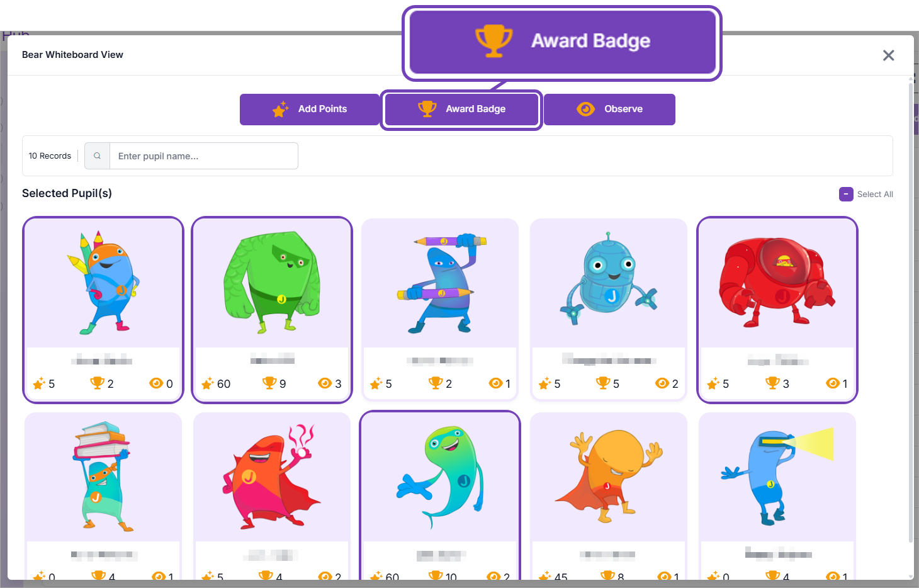Select the flashlight-head blue monster pupil
Viewport: 919px width, 588px height.
(777, 496)
